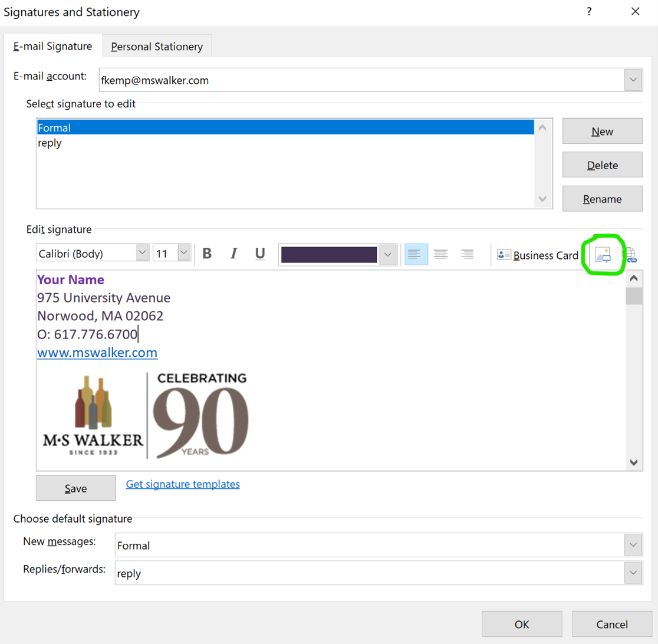
Task: Align signature text left
Action: point(416,254)
